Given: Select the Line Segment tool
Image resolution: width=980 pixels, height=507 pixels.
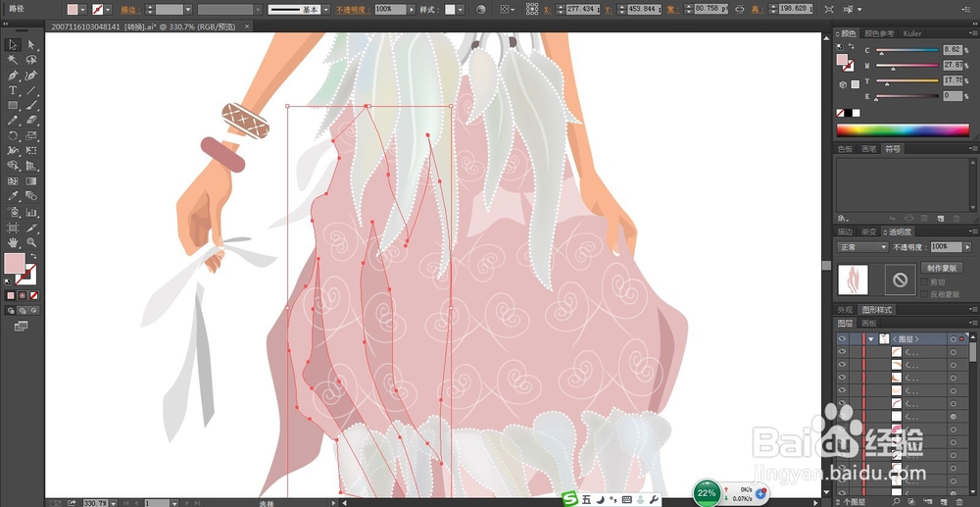Looking at the screenshot, I should (31, 90).
